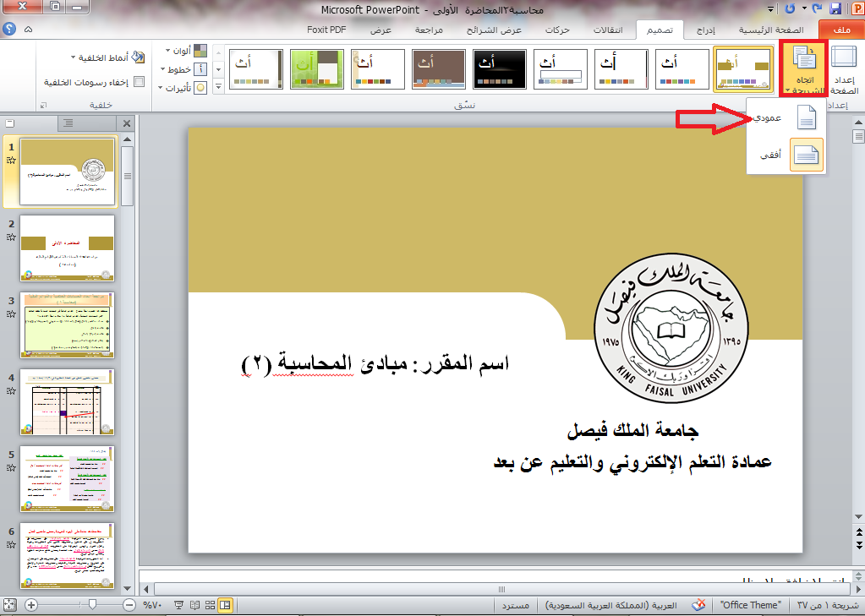This screenshot has width=865, height=616.
Task: Open the Review (مراجعة) tab
Action: pos(429,30)
